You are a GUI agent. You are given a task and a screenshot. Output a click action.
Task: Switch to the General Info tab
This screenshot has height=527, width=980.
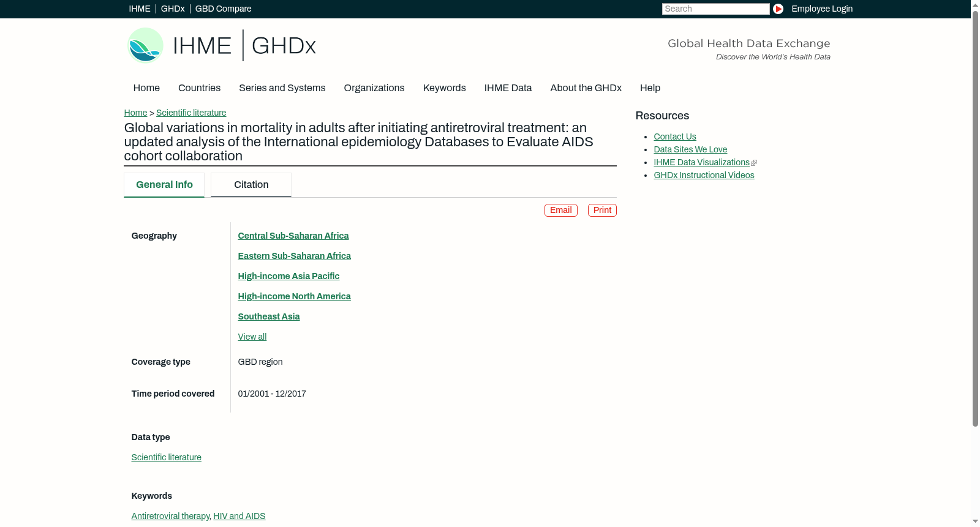point(164,185)
